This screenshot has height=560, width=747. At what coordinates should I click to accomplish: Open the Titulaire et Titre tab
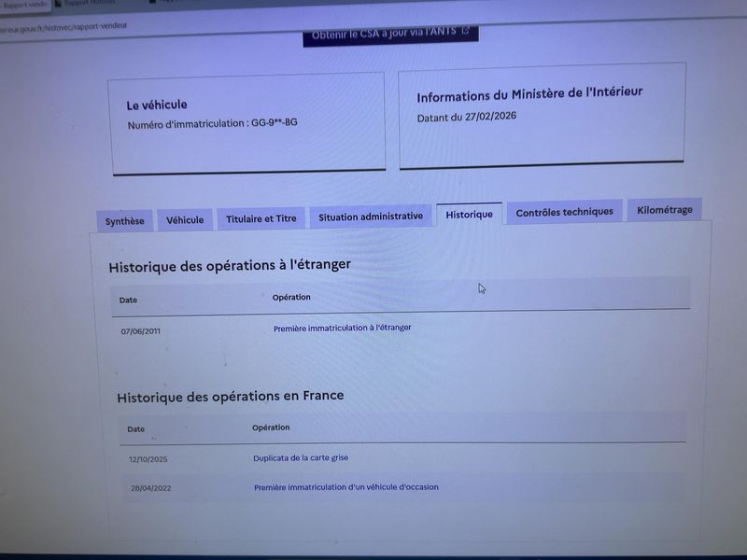(261, 218)
